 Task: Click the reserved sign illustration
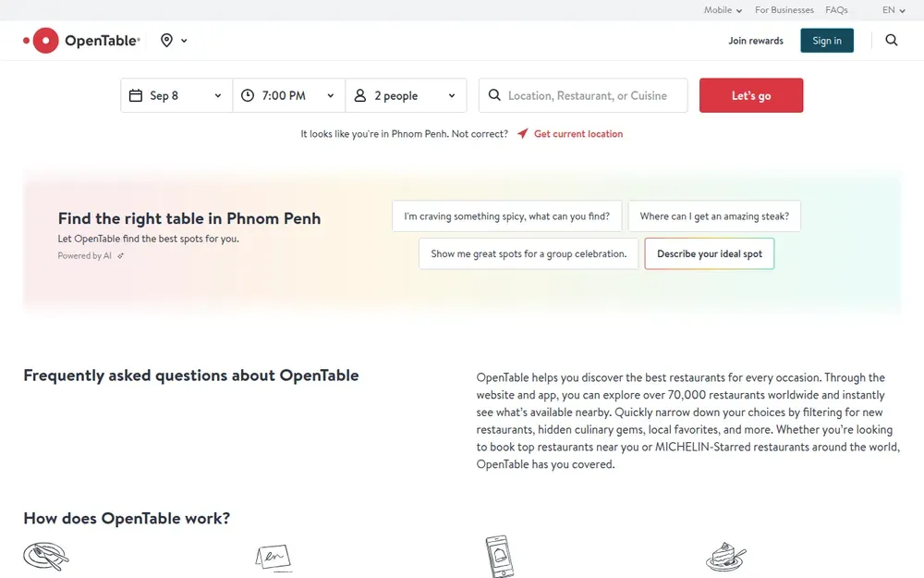pos(274,558)
